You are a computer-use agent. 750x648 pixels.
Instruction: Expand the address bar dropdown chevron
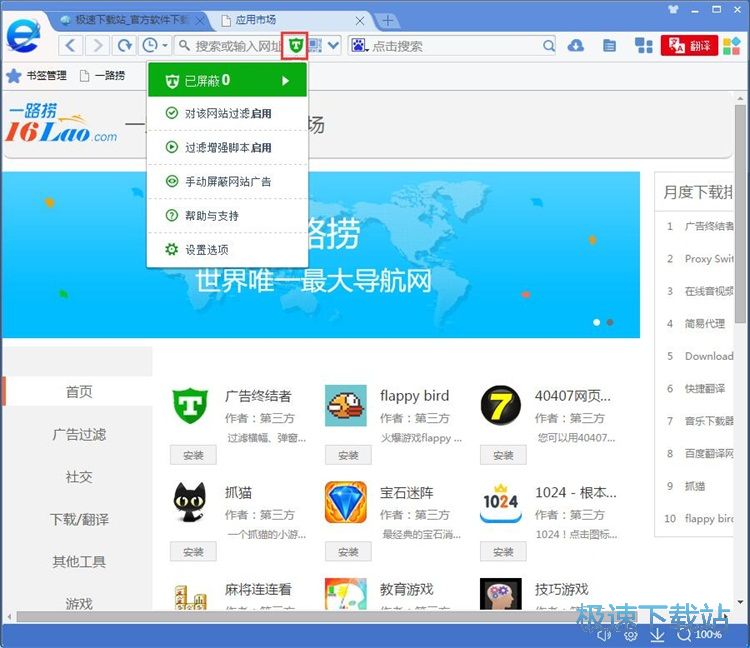334,45
